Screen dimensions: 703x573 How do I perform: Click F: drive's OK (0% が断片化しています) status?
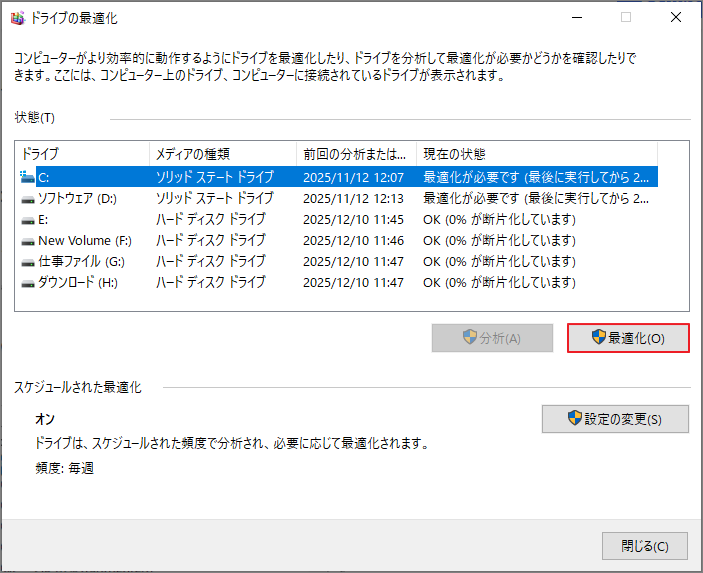click(x=499, y=240)
